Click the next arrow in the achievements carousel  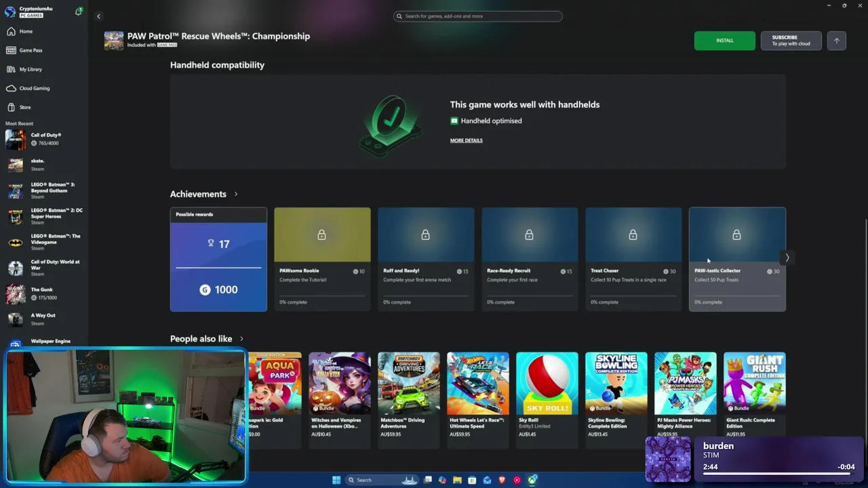(787, 258)
